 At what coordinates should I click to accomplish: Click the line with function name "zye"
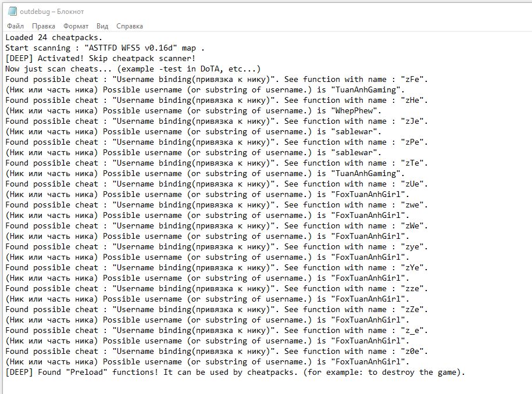pos(216,247)
